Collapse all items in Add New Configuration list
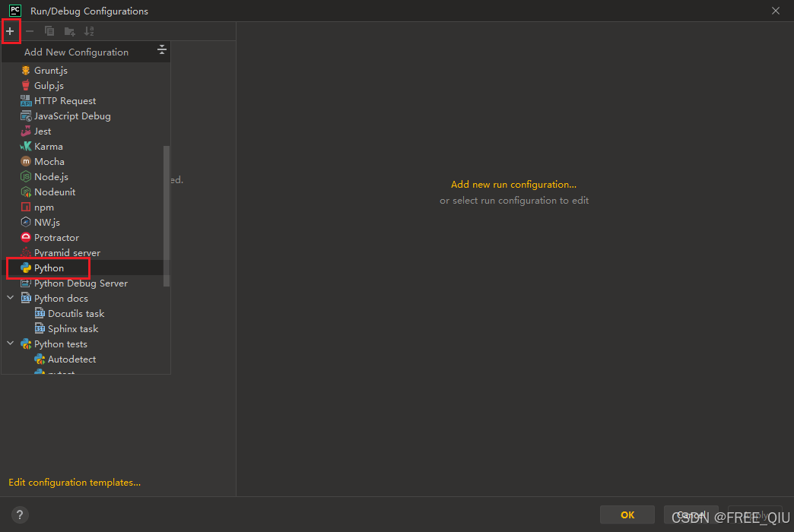This screenshot has height=532, width=794. coord(161,49)
